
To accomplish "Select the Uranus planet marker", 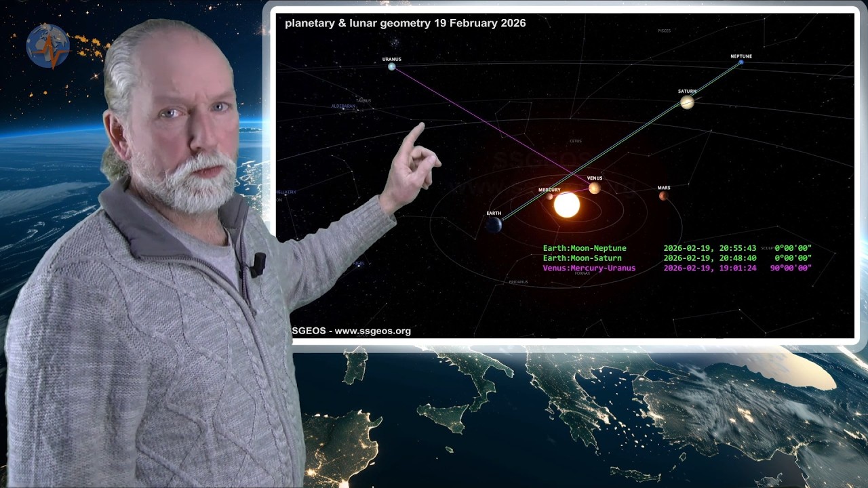I will (x=392, y=66).
